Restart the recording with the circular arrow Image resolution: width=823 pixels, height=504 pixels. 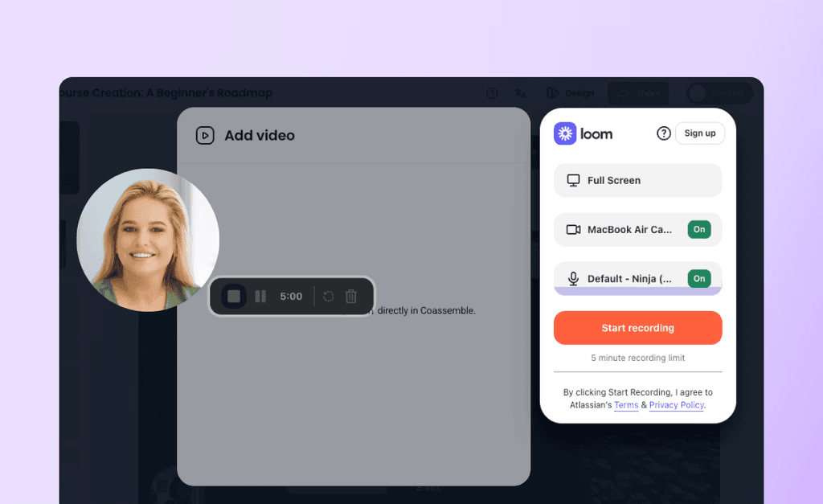point(328,297)
